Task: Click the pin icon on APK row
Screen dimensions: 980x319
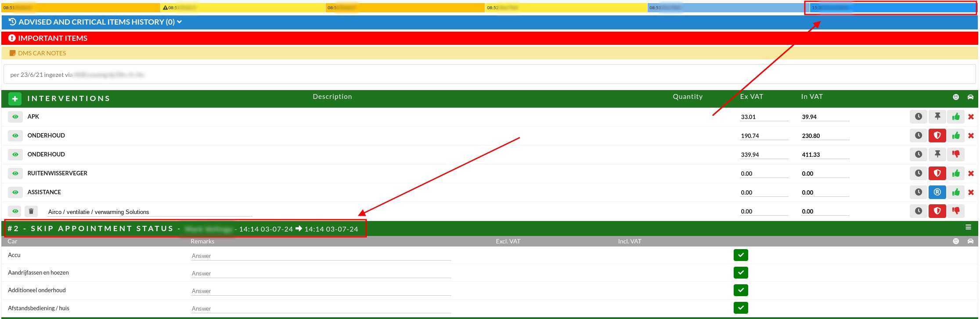Action: coord(937,116)
